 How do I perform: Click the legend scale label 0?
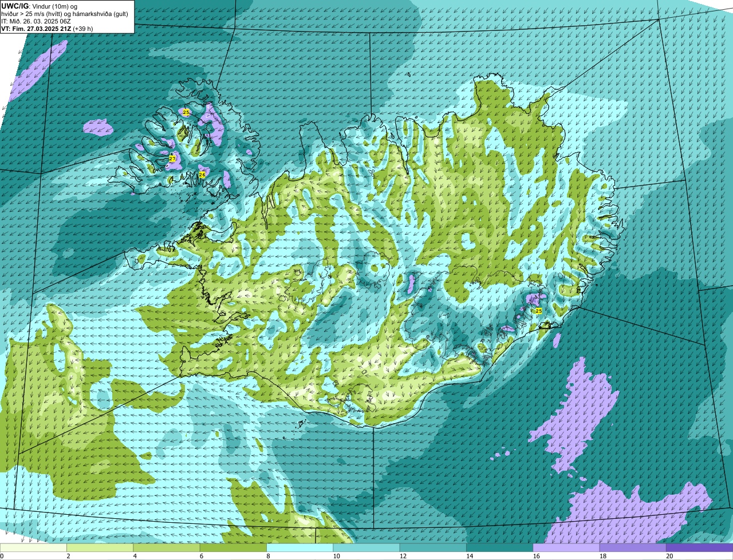2,556
